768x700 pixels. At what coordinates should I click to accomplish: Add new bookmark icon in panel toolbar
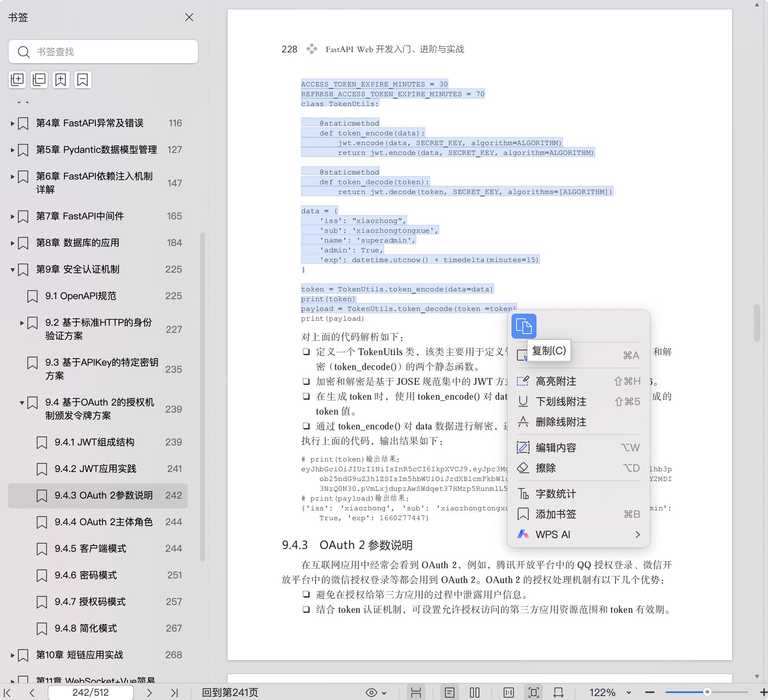coord(61,80)
